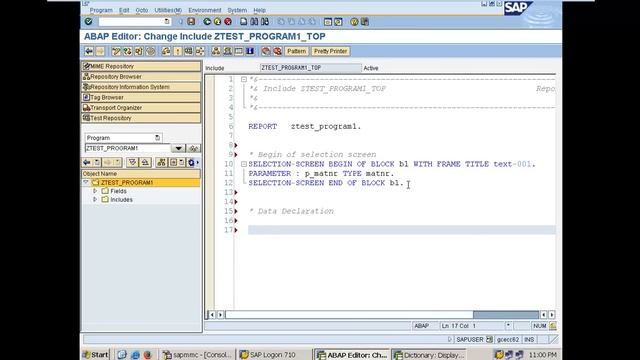The height and width of the screenshot is (360, 640).
Task: Click the Find binoculars icon
Action: point(254,22)
